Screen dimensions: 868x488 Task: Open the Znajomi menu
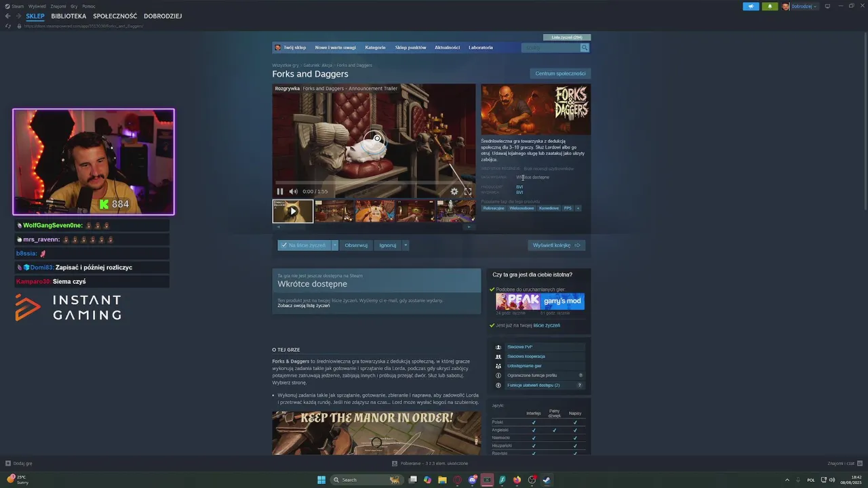point(58,6)
